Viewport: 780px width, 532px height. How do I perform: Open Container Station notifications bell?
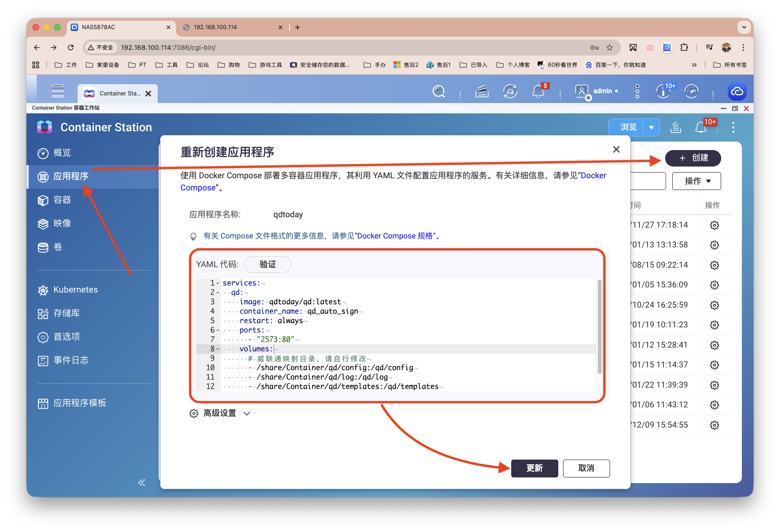(702, 127)
